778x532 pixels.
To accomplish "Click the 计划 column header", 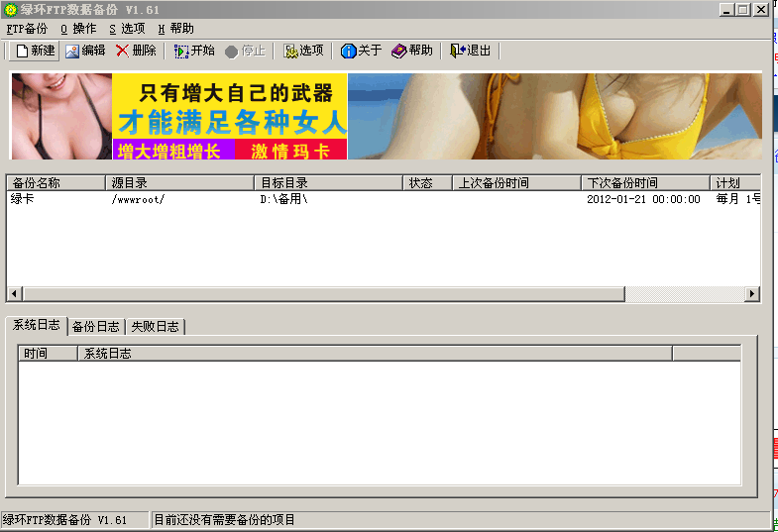I will [735, 183].
